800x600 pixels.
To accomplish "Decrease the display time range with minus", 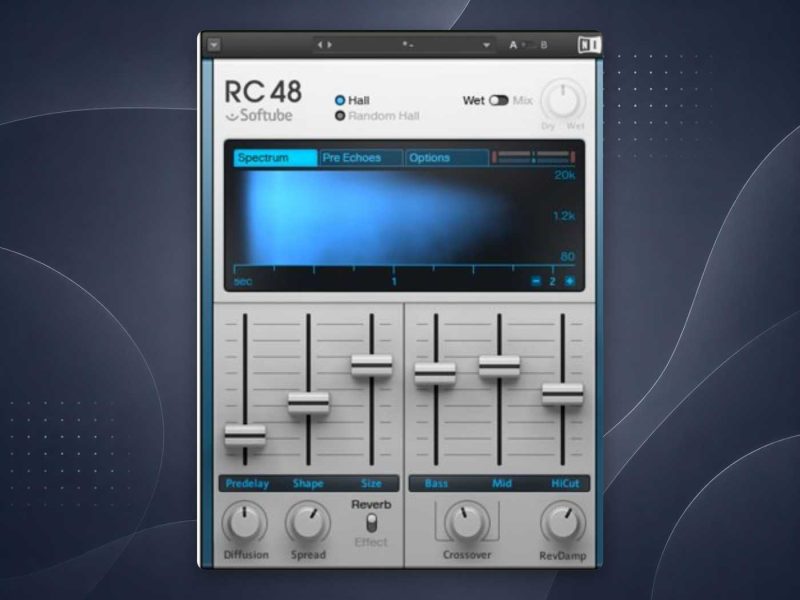I will [536, 281].
